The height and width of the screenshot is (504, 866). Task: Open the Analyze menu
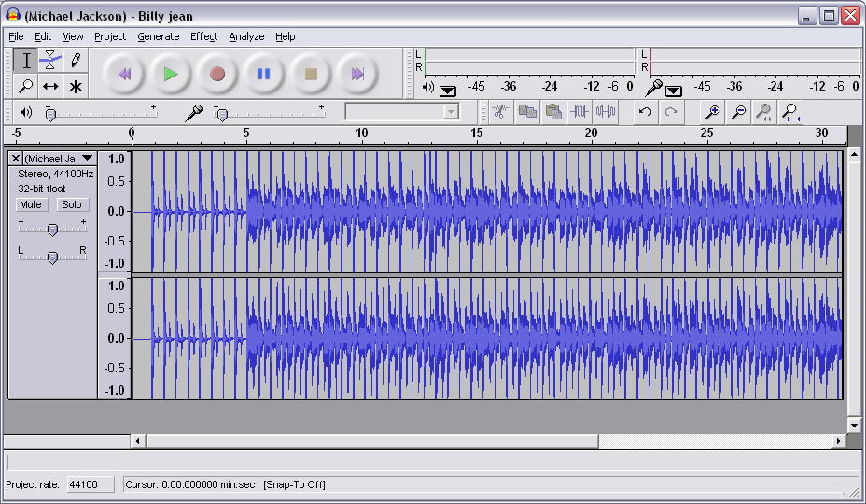pos(246,36)
